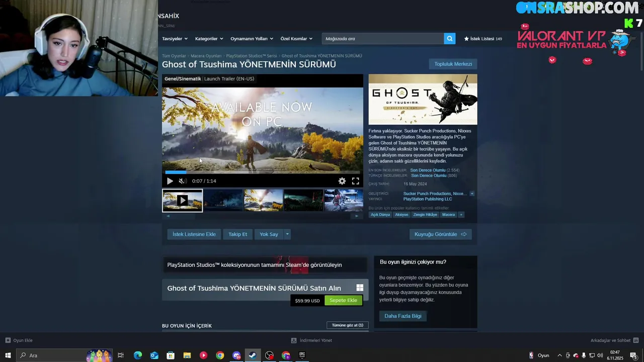
Task: Open the volume speaker tray icon
Action: (x=600, y=355)
